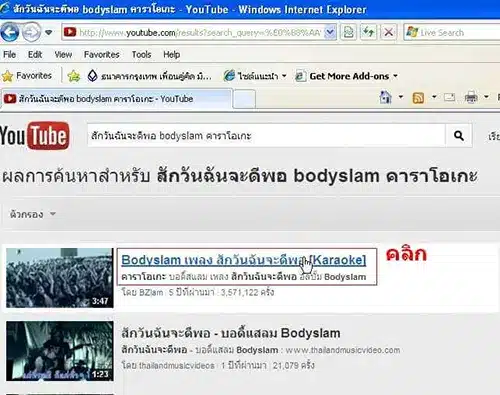Viewport: 500px width, 395px height.
Task: Open the Help menu
Action: (x=172, y=54)
